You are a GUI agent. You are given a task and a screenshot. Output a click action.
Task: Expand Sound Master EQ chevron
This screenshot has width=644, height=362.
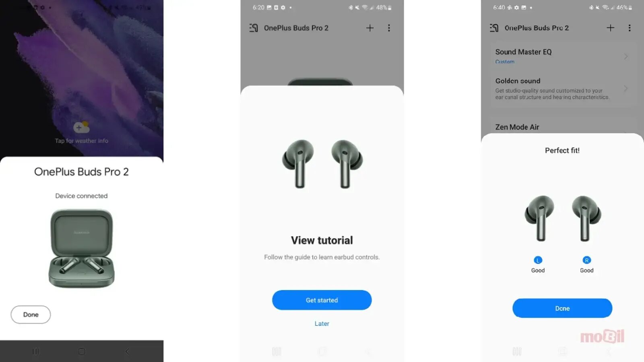626,56
